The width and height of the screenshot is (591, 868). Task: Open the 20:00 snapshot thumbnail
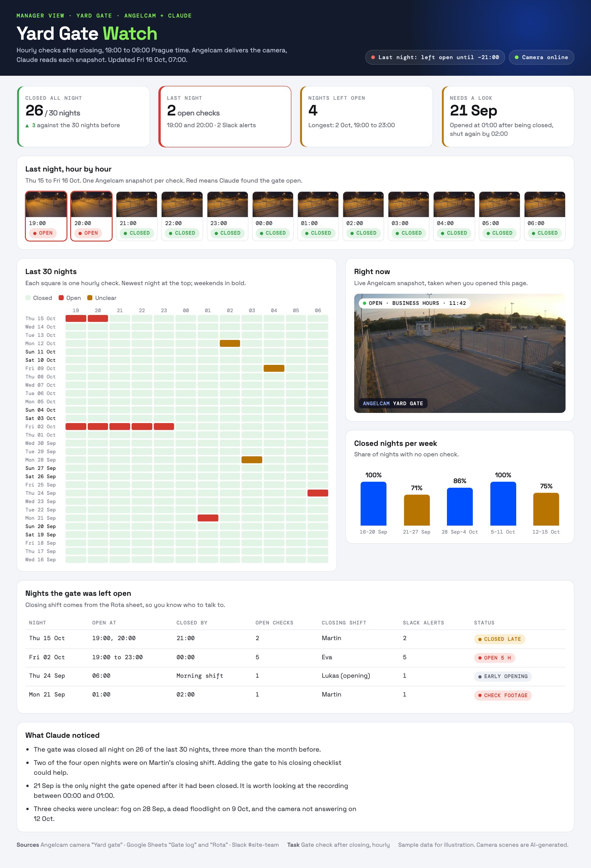(x=91, y=204)
